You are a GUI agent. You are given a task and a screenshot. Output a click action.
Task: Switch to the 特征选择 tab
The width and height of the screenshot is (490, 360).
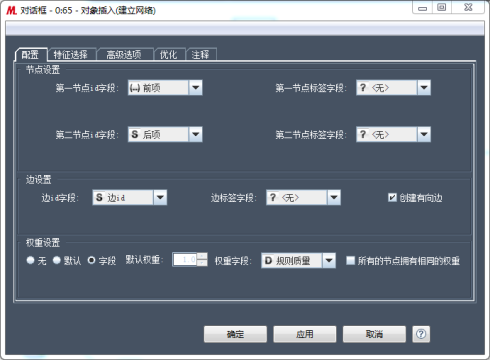(71, 55)
